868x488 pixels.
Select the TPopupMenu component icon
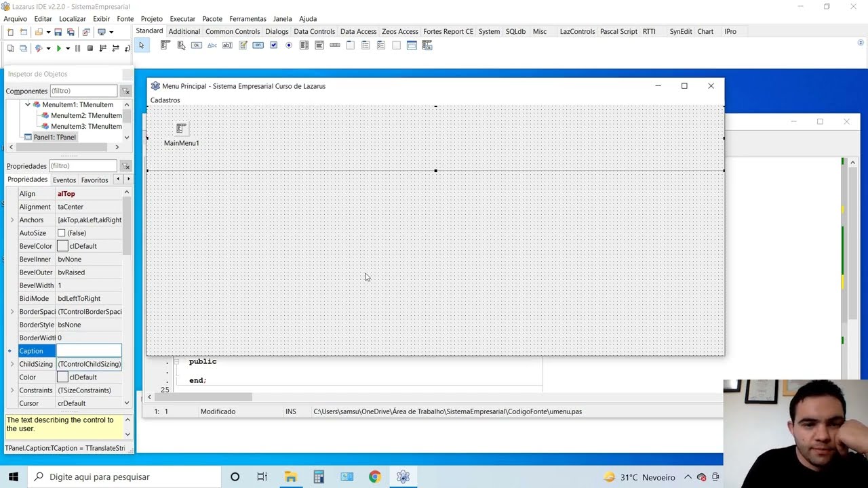coord(181,45)
